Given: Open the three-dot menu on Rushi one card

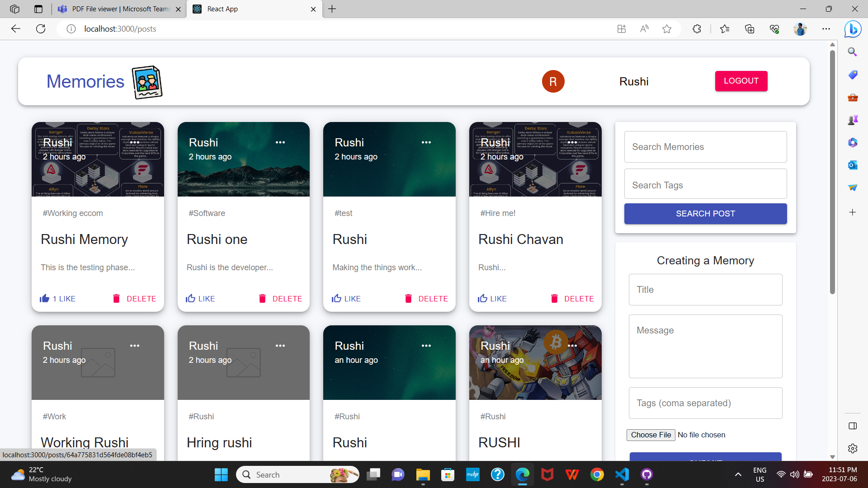Looking at the screenshot, I should (x=280, y=142).
